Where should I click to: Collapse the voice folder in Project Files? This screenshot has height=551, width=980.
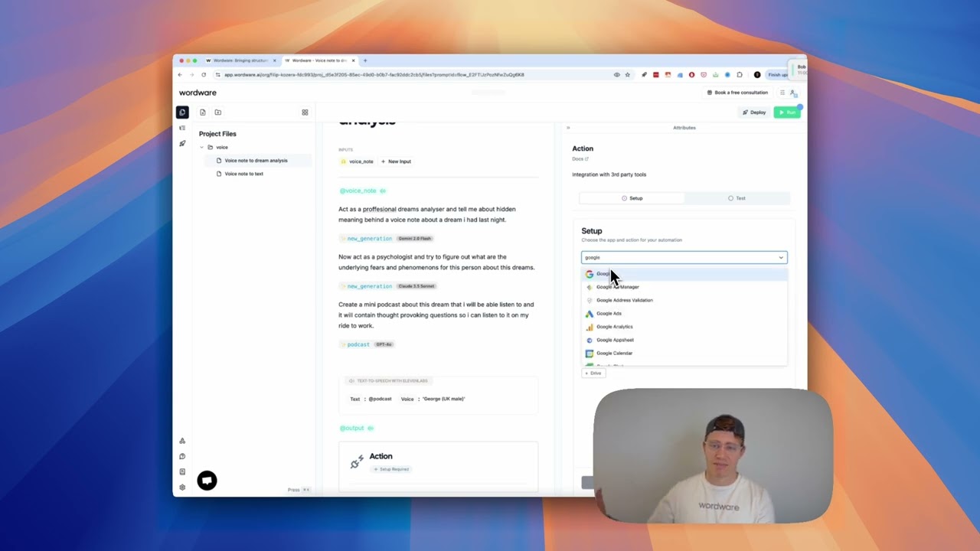[x=202, y=147]
